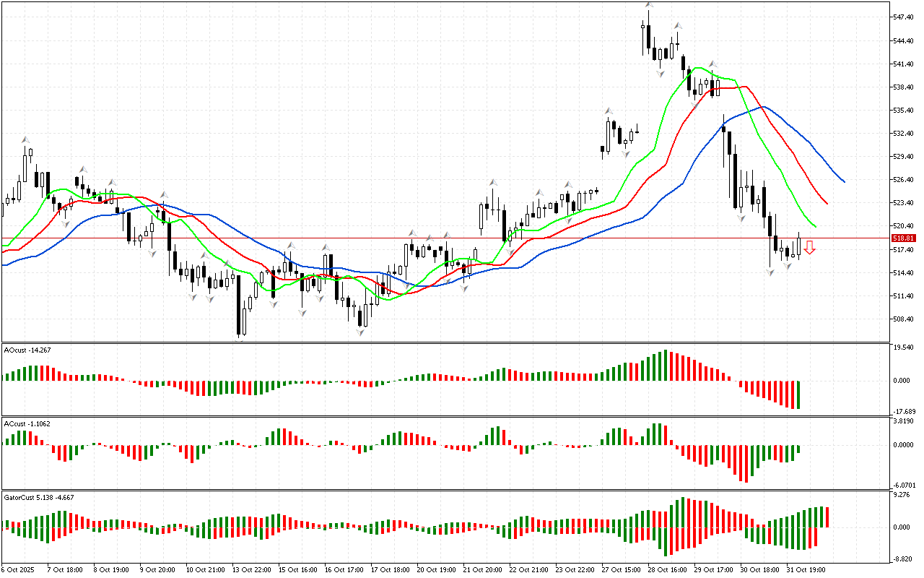This screenshot has width=924, height=578.
Task: Click the right end of the green Alligator line
Action: pos(815,227)
